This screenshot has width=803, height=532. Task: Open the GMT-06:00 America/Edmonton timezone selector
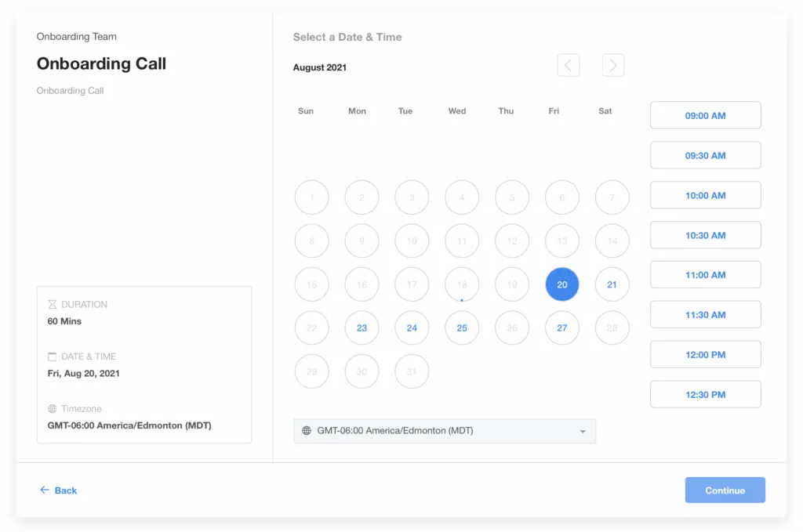(445, 431)
